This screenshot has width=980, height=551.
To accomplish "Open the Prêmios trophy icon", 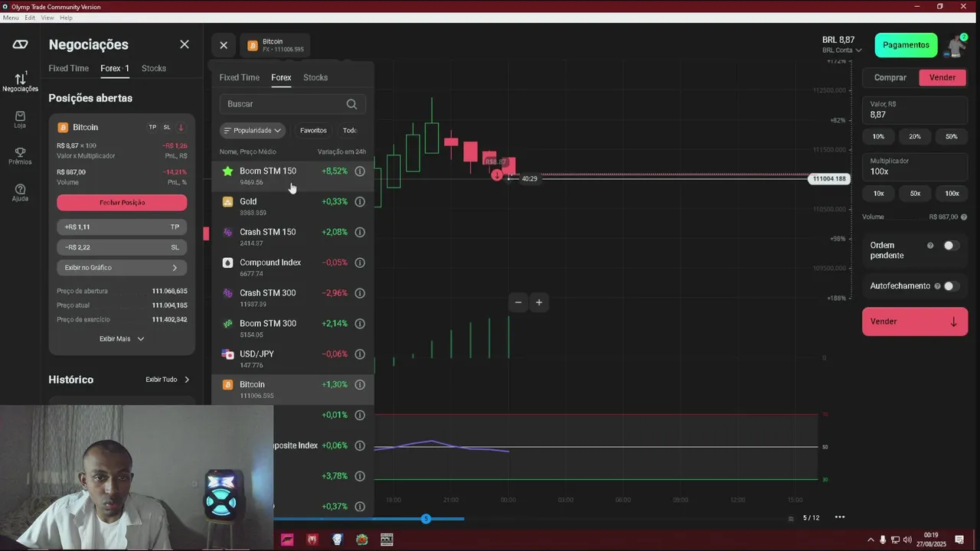I will tap(20, 155).
